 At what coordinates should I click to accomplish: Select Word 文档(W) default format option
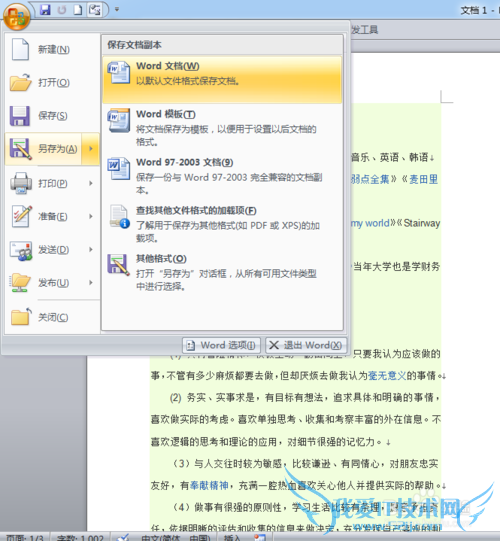[x=222, y=80]
